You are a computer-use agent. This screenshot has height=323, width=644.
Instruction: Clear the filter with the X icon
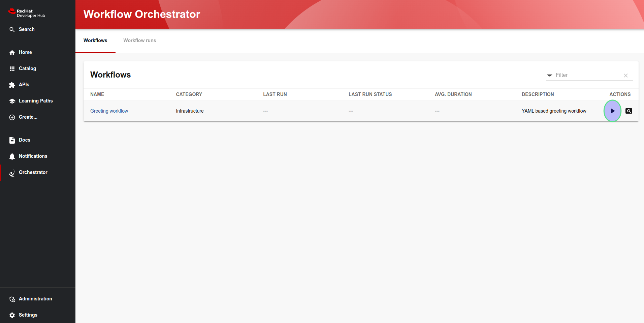(626, 76)
